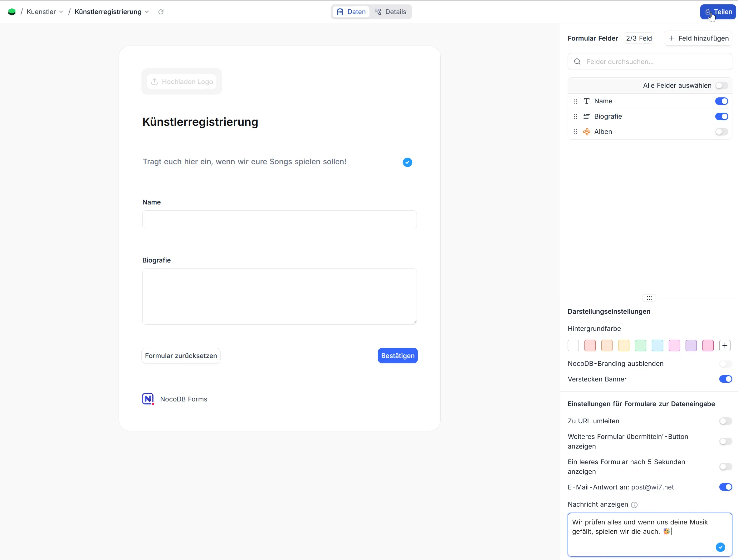Disable the Verstecken Banner toggle
The width and height of the screenshot is (738, 560).
pos(725,379)
